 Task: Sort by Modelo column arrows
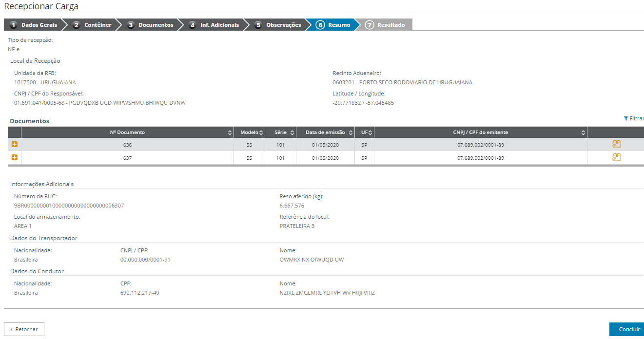coord(261,132)
